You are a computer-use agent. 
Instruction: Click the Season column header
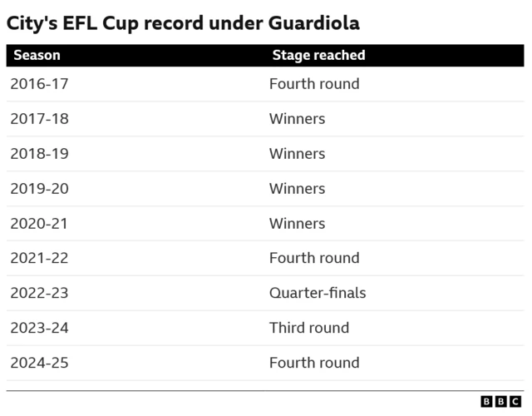37,56
